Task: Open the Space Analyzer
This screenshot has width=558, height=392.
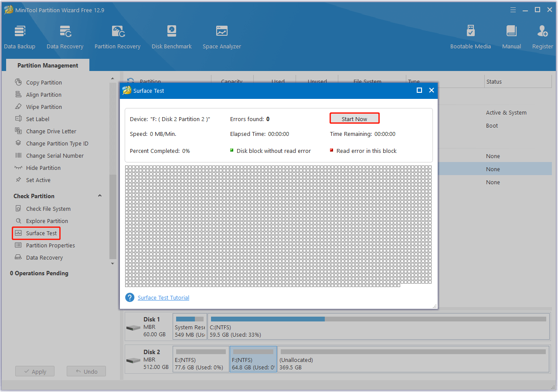Action: 221,37
